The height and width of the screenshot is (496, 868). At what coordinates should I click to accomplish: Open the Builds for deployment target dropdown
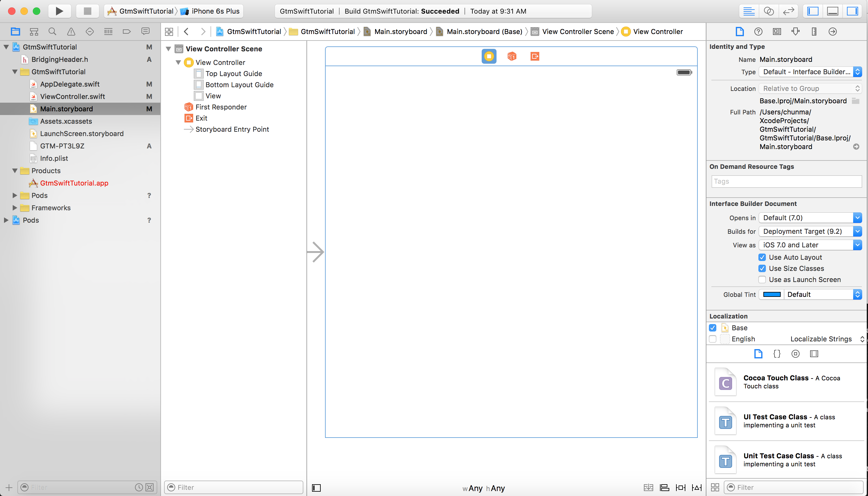pyautogui.click(x=809, y=231)
